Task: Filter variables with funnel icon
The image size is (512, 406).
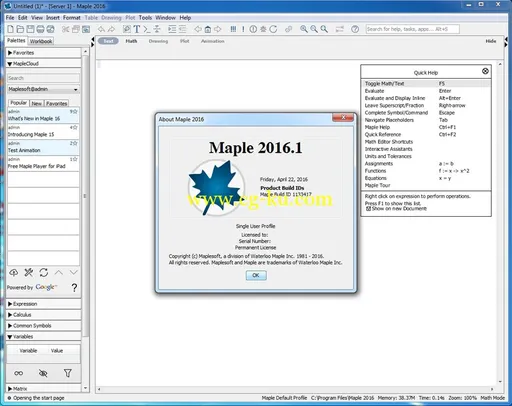Action: pos(68,373)
